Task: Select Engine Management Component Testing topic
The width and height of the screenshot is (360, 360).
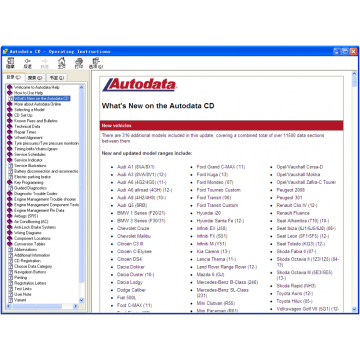Action: point(46,205)
